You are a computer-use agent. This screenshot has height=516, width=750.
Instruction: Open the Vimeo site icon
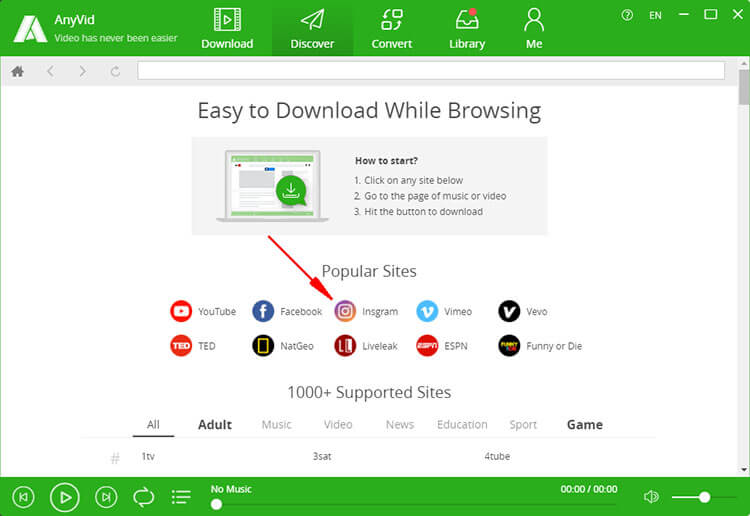point(427,311)
